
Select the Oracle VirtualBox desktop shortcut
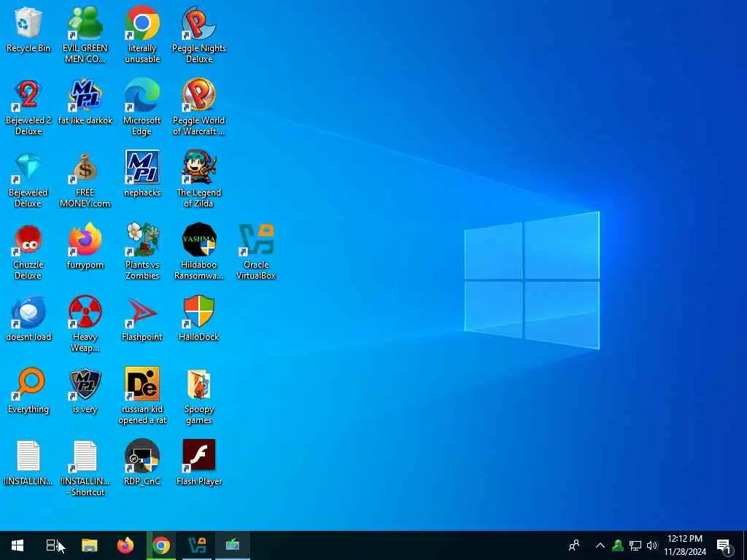pos(256,252)
